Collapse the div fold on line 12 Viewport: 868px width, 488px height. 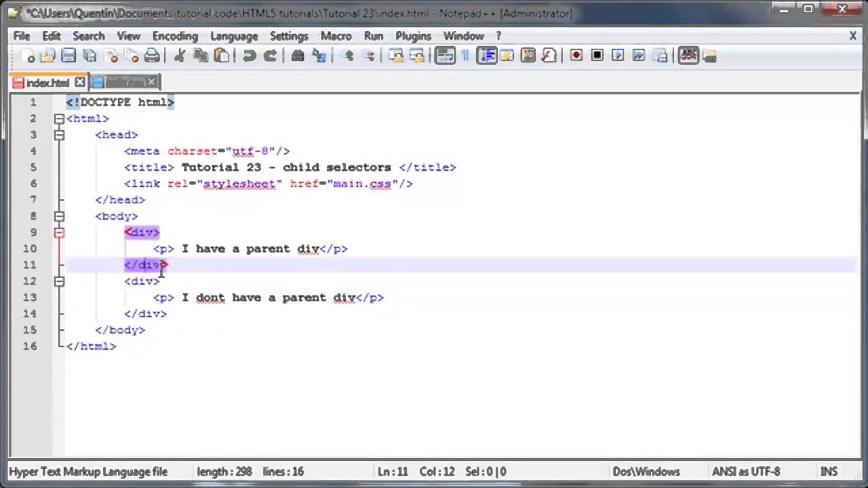click(x=59, y=281)
